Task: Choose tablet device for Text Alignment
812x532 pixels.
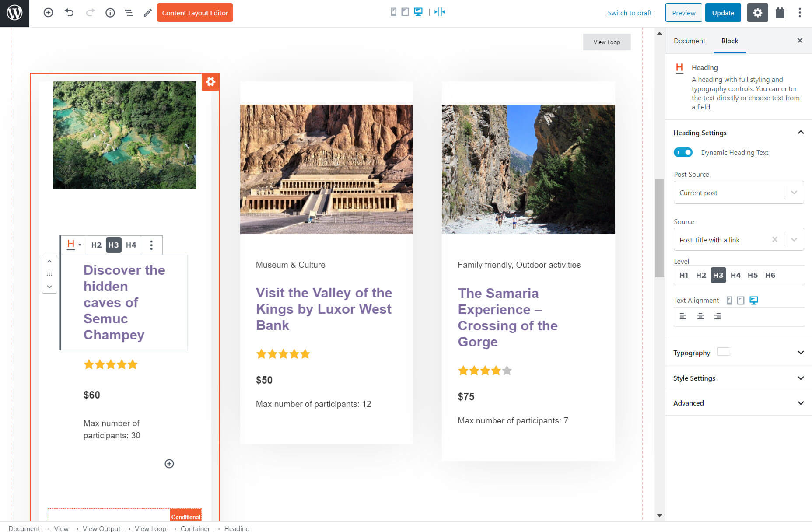Action: point(741,300)
